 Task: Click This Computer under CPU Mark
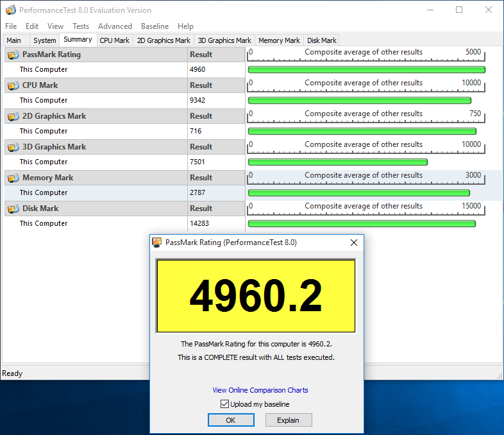(x=44, y=100)
